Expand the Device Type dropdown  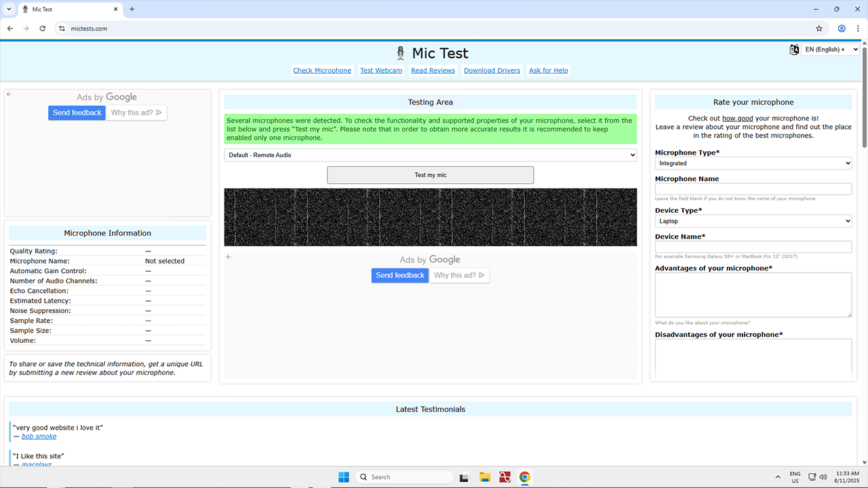[x=753, y=221]
